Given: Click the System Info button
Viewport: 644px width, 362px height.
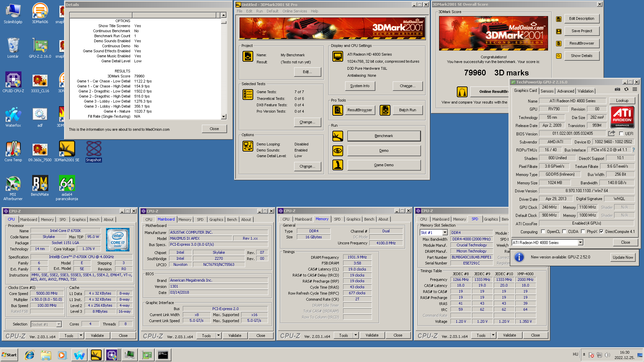Looking at the screenshot, I should (360, 86).
